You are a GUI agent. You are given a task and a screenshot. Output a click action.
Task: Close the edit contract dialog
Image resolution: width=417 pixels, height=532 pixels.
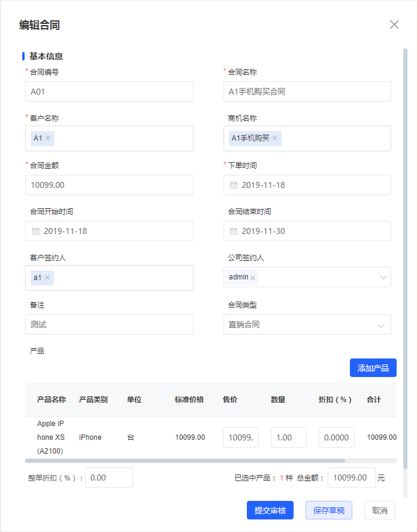click(394, 25)
